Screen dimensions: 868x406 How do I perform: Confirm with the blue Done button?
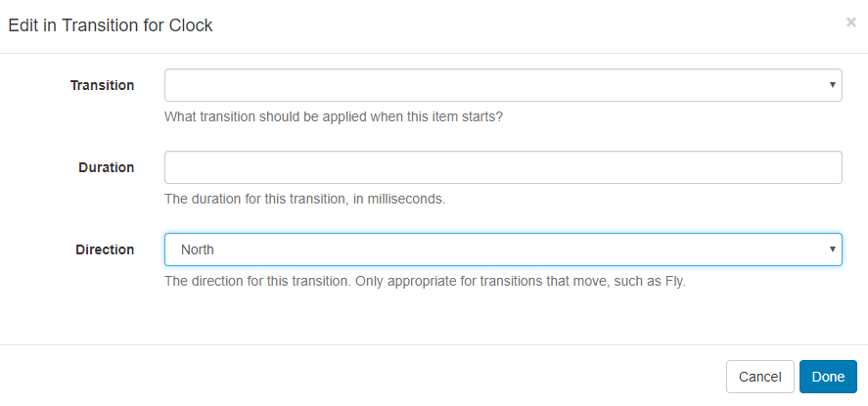point(828,377)
